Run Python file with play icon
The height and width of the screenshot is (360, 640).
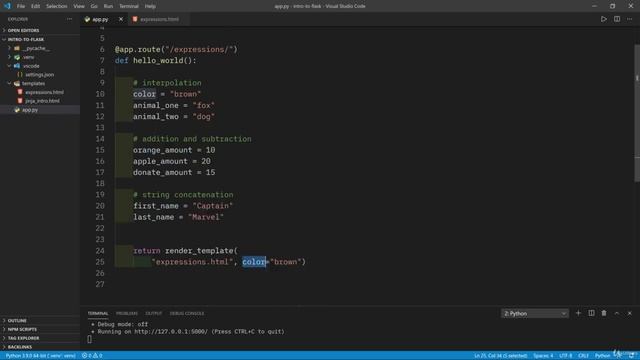[x=603, y=19]
